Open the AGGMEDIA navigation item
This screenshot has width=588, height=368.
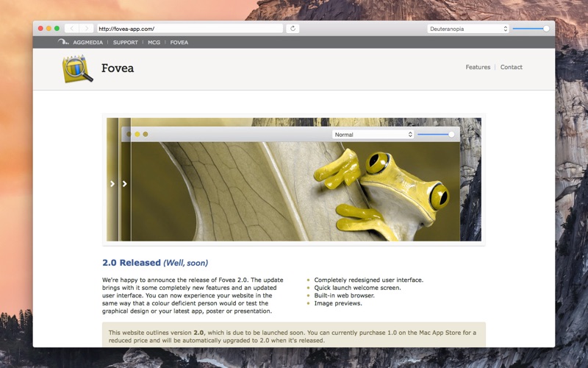[x=87, y=43]
